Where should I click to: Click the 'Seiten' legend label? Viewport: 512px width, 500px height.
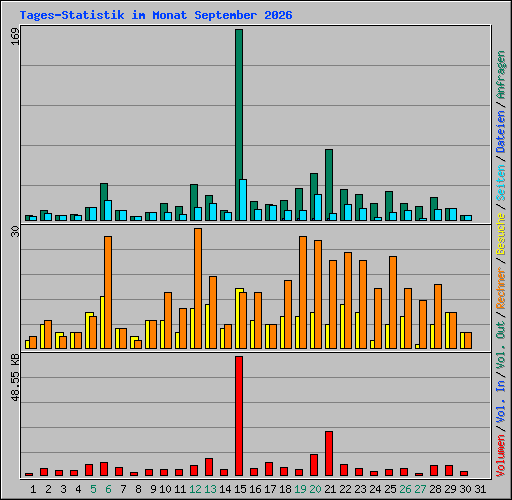click(501, 183)
